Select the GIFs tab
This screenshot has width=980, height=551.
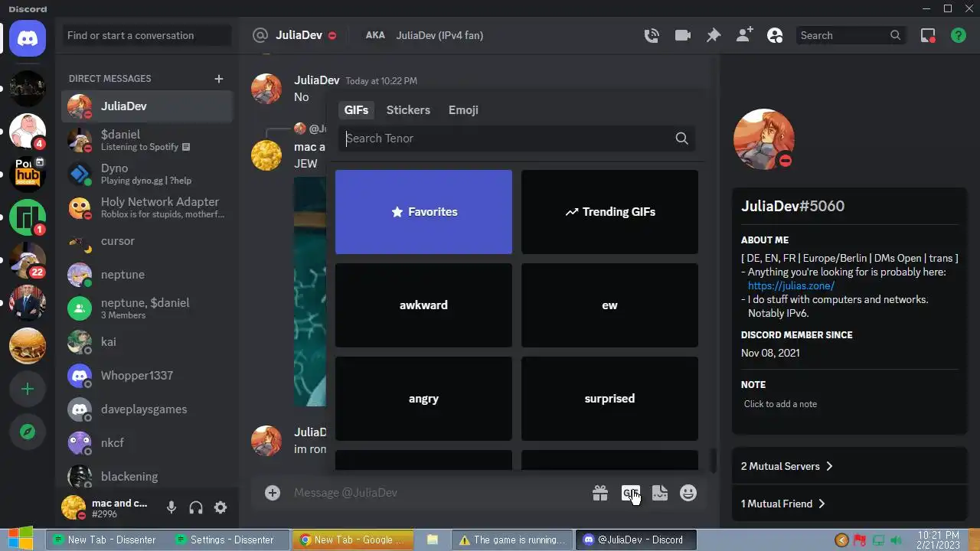tap(356, 110)
